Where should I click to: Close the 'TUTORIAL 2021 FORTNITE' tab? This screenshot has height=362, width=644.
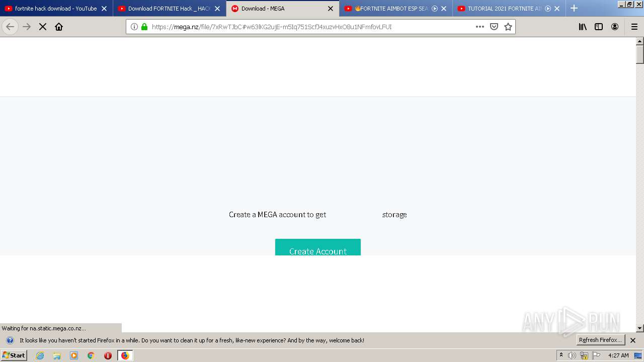(557, 9)
